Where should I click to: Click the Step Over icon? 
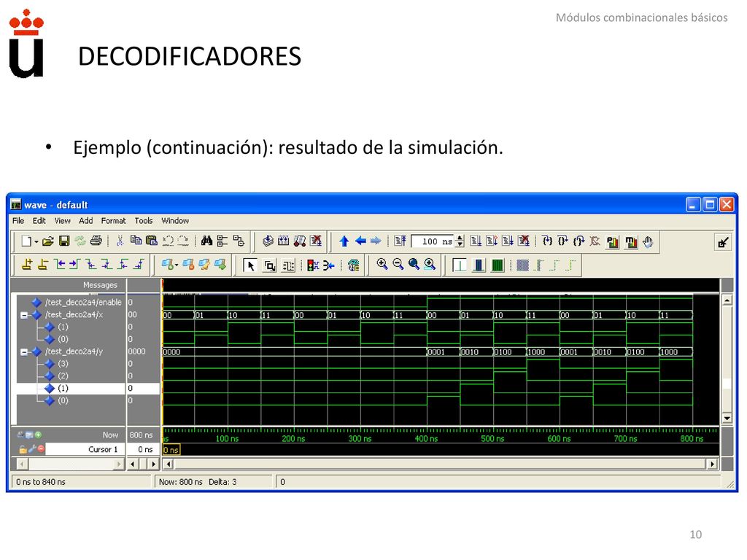(x=563, y=241)
